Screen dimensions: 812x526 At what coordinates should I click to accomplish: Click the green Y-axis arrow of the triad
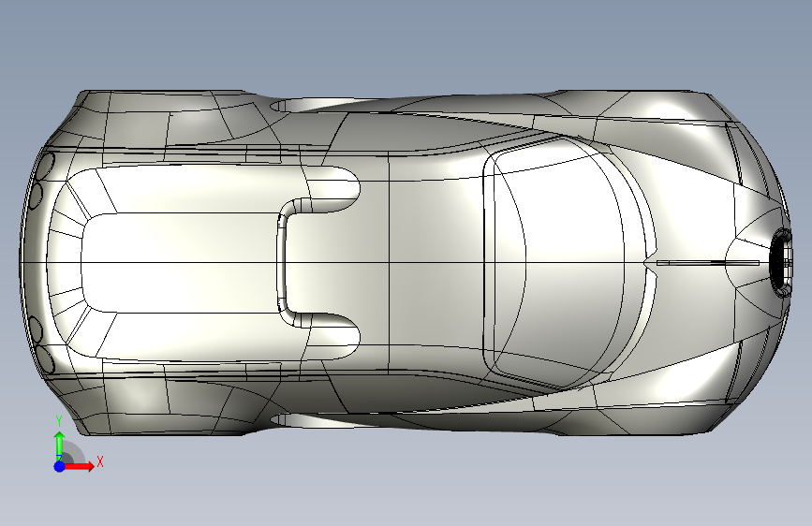click(x=60, y=446)
